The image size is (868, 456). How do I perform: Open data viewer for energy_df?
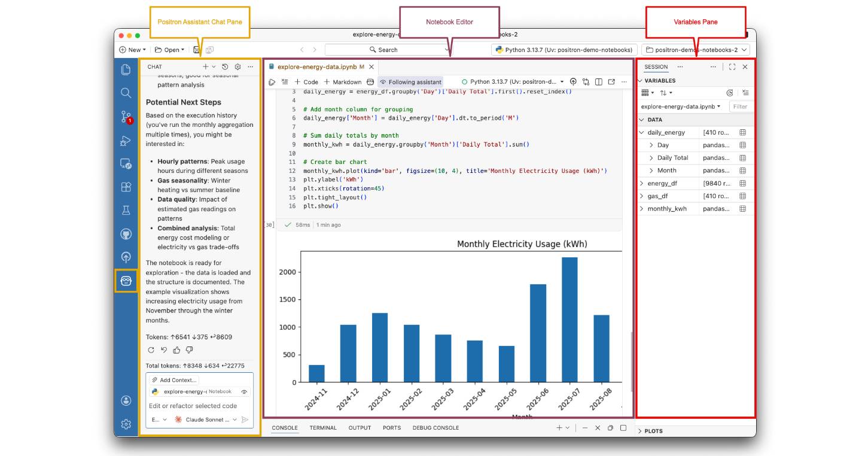[x=742, y=183]
